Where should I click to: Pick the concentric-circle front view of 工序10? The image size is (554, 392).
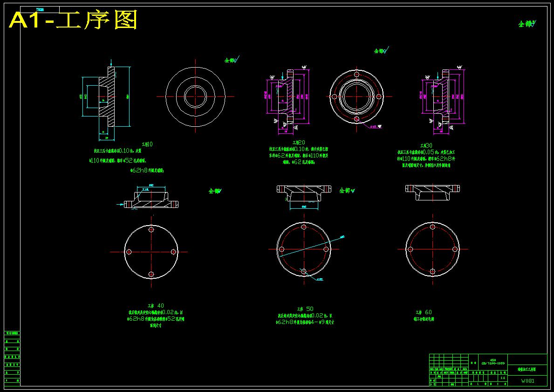[x=195, y=96]
